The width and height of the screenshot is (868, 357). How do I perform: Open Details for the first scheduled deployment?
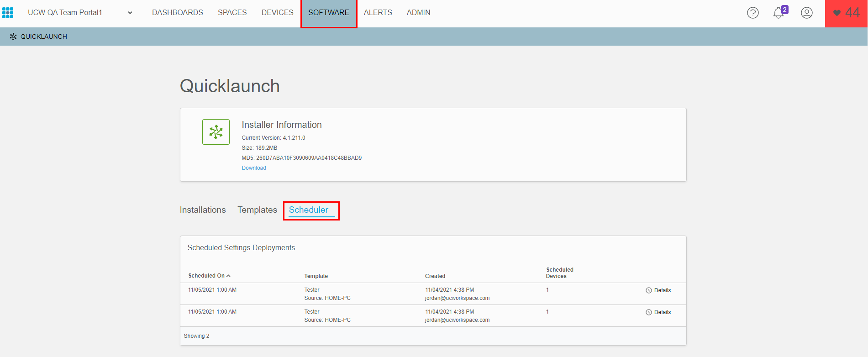pyautogui.click(x=663, y=290)
